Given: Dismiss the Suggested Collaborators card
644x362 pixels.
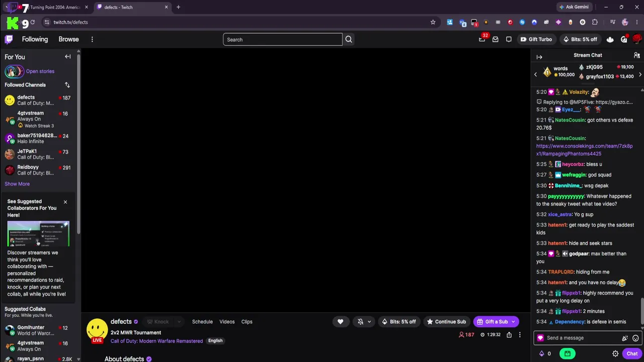Looking at the screenshot, I should [65, 202].
